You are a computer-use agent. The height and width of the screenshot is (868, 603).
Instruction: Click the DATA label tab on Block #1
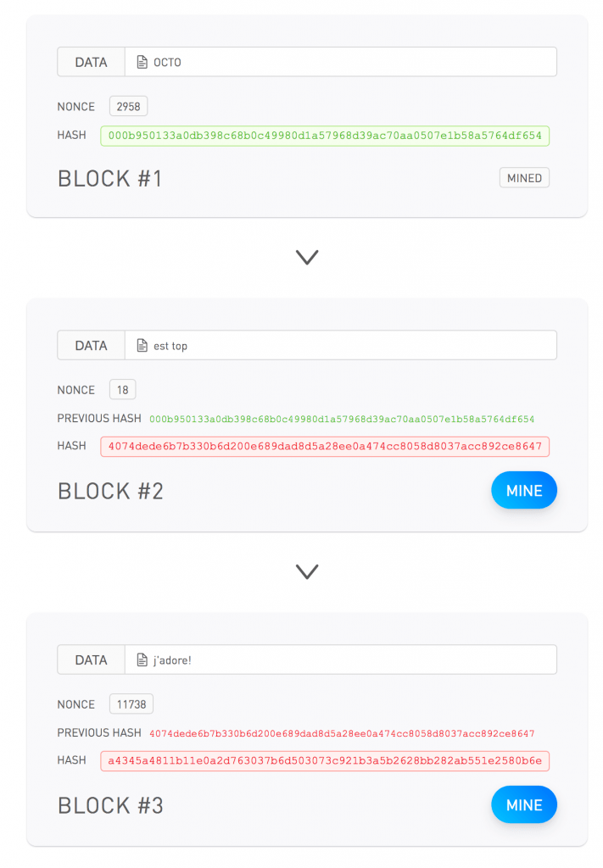coord(91,62)
